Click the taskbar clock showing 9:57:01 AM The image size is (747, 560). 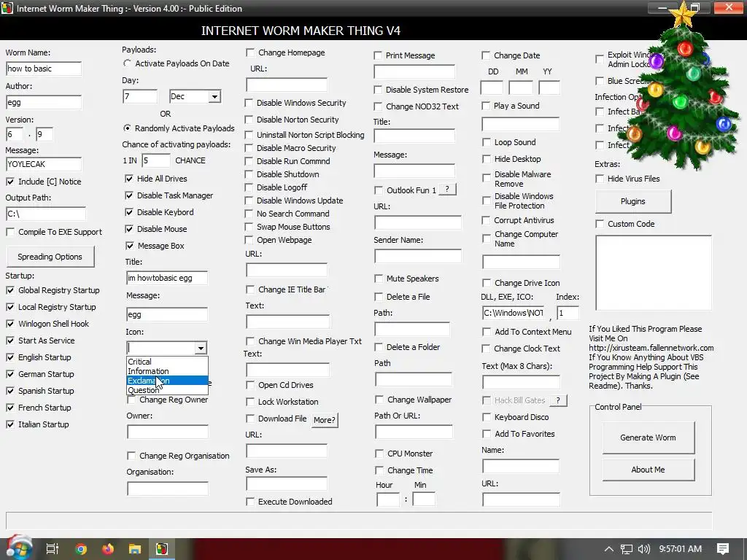click(x=681, y=549)
